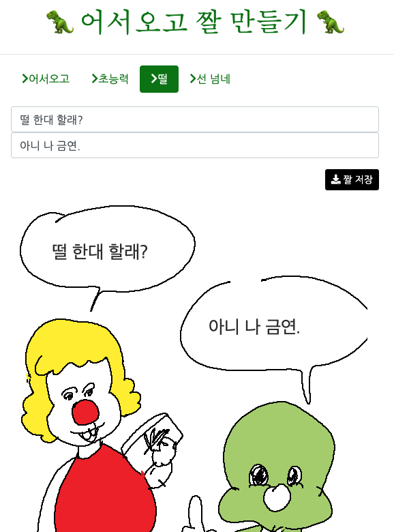Click the right dinosaur emoji in title
The image size is (394, 532).
pos(330,22)
